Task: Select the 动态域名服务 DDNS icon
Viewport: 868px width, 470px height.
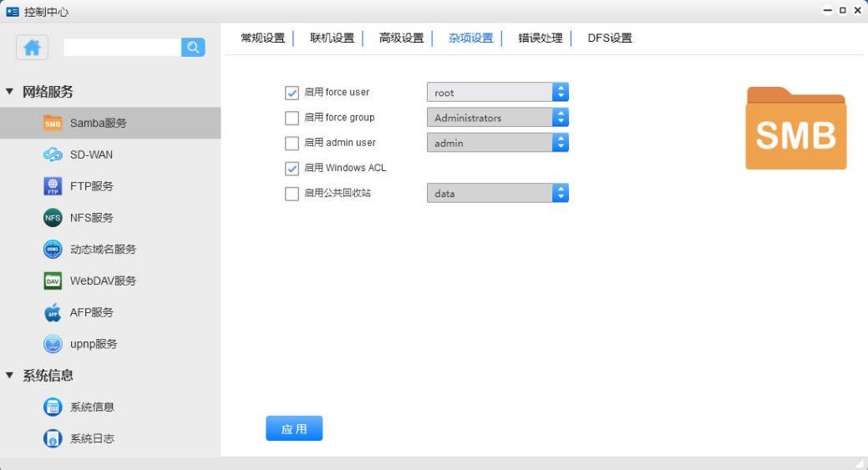Action: pyautogui.click(x=53, y=250)
